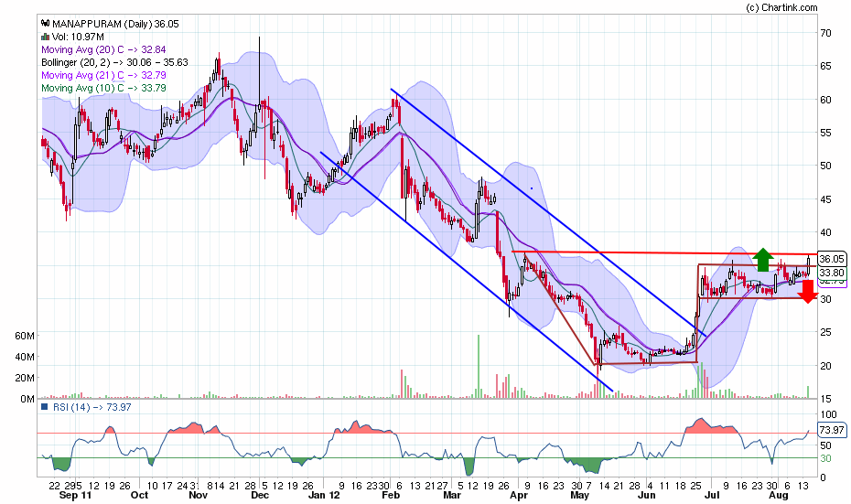Click the blue square RSI legend icon

[x=45, y=407]
